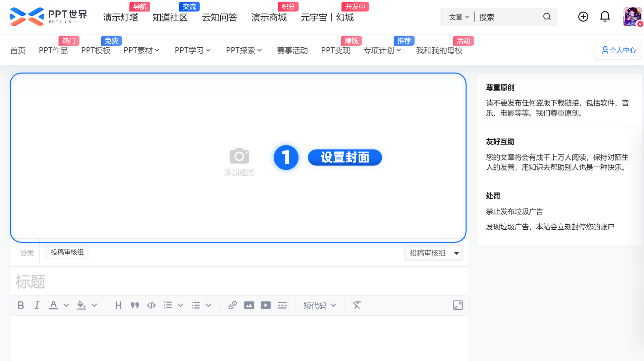The width and height of the screenshot is (644, 361).
Task: Click the 添加题图 cover text
Action: (239, 172)
